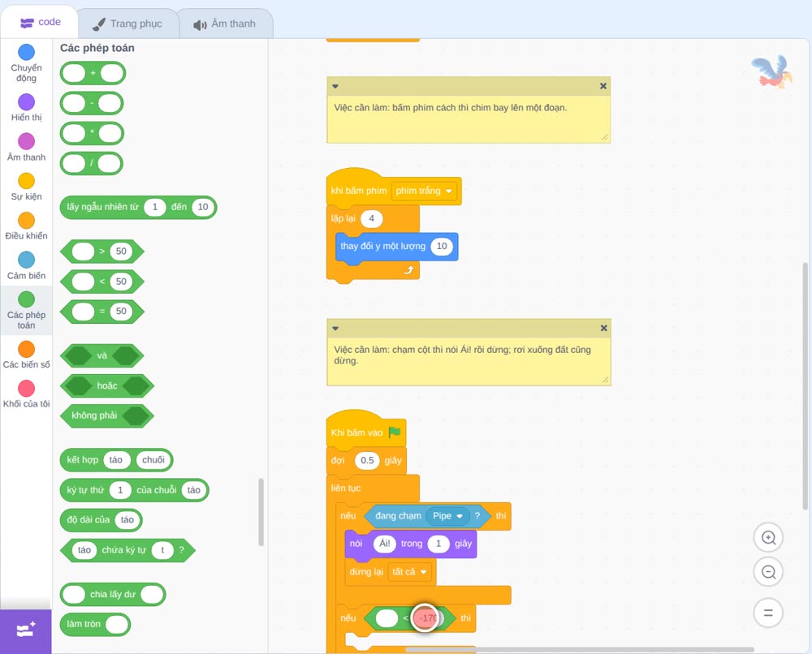Open the Điều khiển block category
The height and width of the screenshot is (654, 812).
[x=26, y=226]
